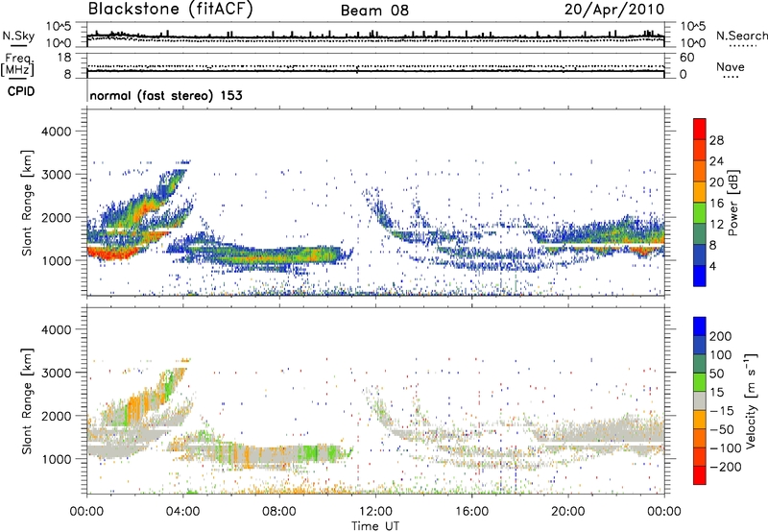Click the "N.Search" legend label
This screenshot has width=768, height=532.
pos(741,36)
